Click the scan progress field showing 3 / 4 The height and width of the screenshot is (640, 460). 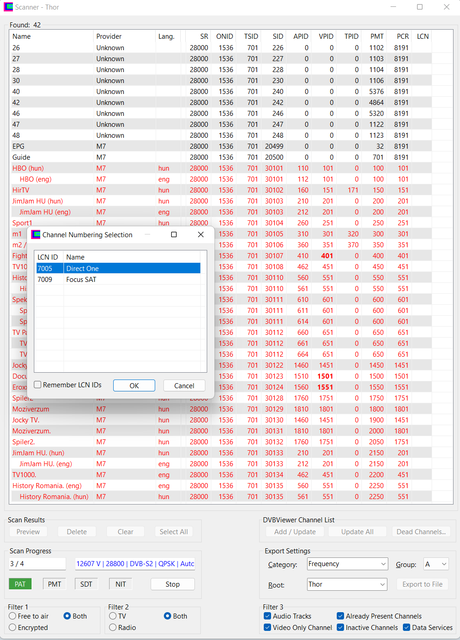coord(37,564)
